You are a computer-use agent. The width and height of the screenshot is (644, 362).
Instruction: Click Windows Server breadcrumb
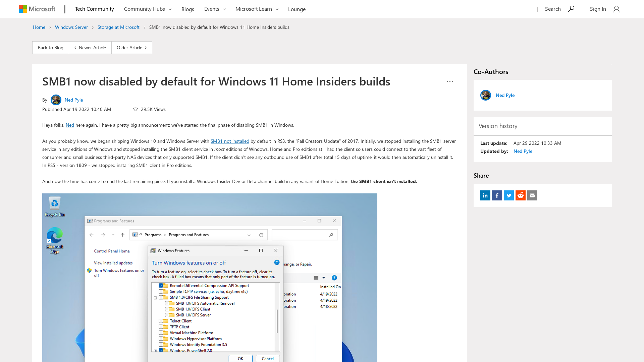(71, 27)
